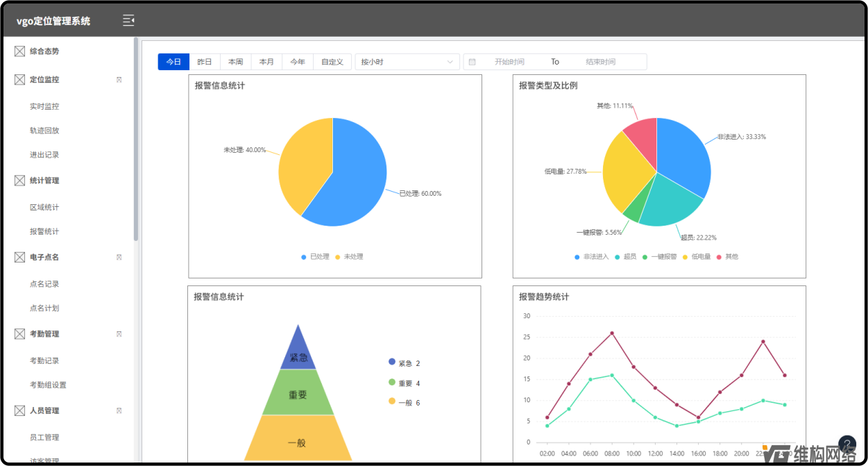Click the 人员管理 sidebar icon
This screenshot has height=466, width=868.
coord(19,410)
